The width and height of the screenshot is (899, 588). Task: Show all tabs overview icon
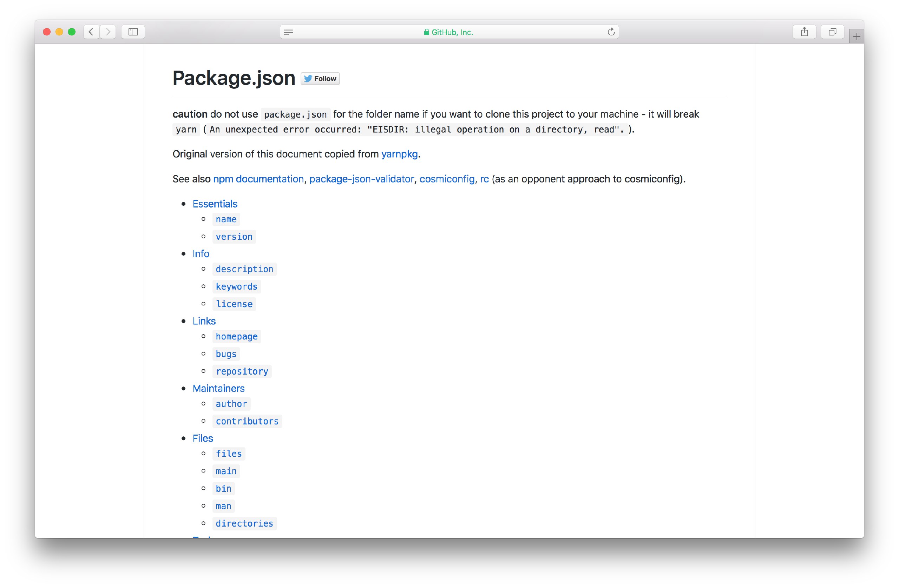click(832, 32)
